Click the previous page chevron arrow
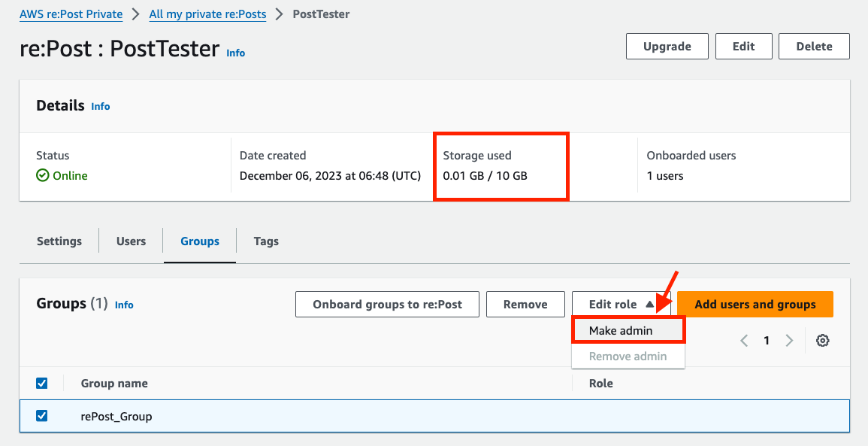 tap(743, 340)
